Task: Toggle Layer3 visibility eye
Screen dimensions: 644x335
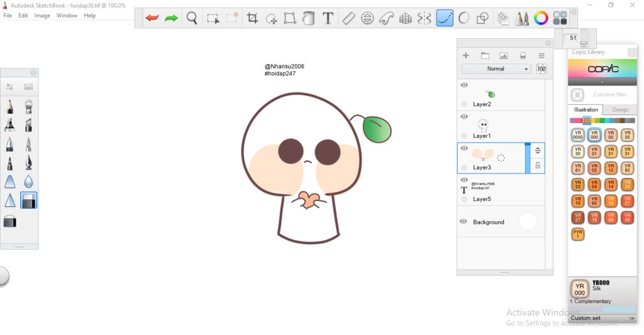Action: [x=464, y=148]
